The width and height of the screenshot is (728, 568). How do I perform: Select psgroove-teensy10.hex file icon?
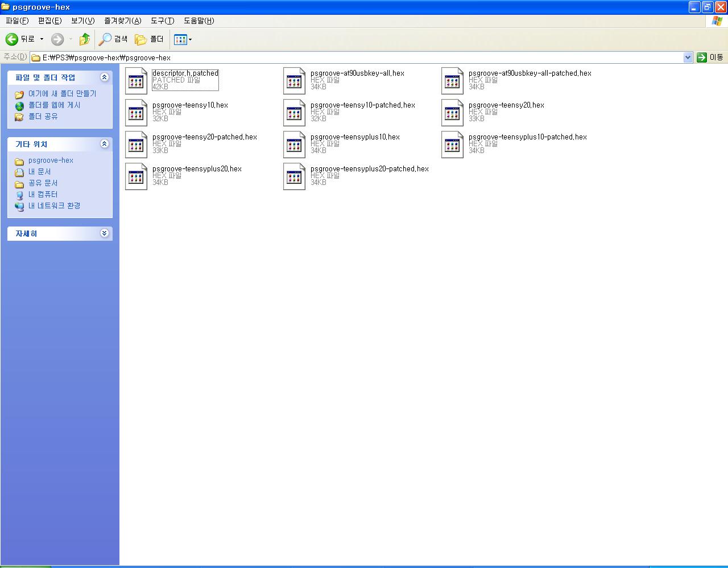pyautogui.click(x=136, y=113)
